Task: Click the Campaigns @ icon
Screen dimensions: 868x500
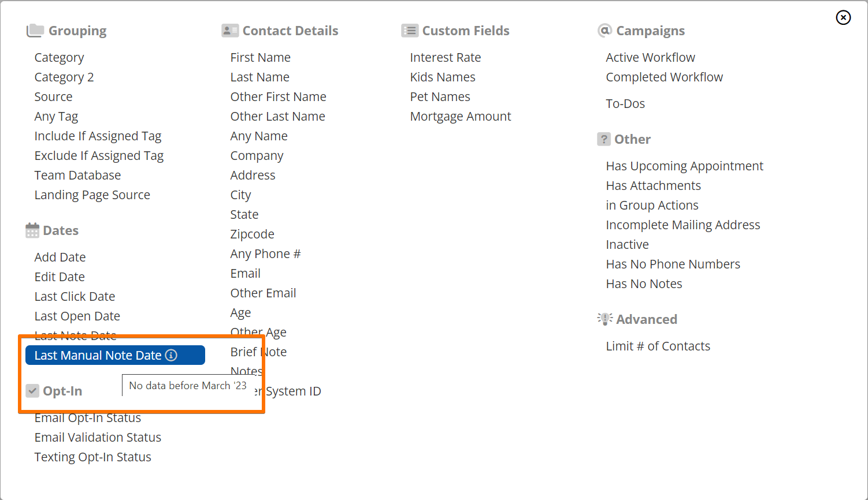Action: tap(604, 30)
